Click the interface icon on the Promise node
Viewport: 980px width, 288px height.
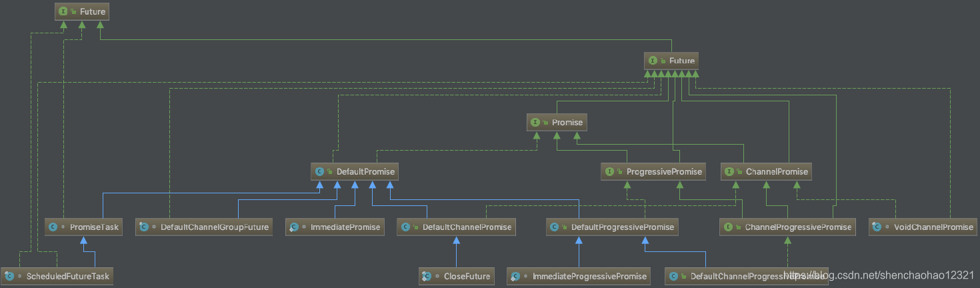tap(535, 122)
